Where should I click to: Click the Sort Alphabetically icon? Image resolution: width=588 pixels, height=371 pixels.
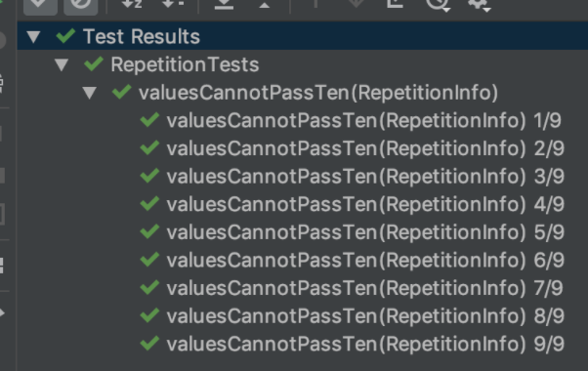[x=132, y=4]
